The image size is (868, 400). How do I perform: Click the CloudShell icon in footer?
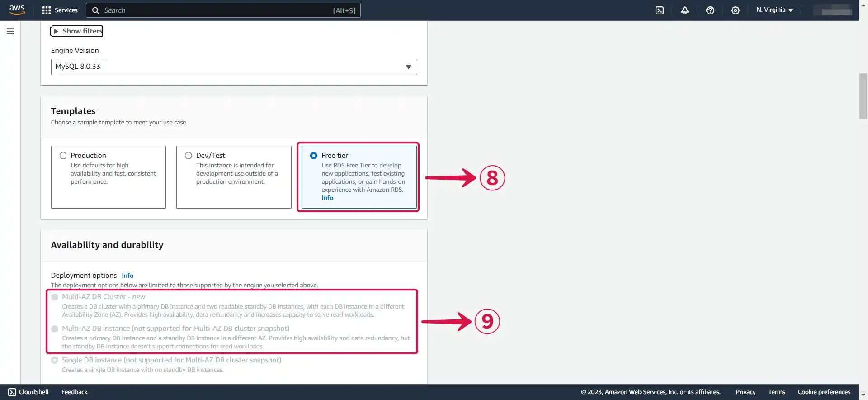coord(12,392)
